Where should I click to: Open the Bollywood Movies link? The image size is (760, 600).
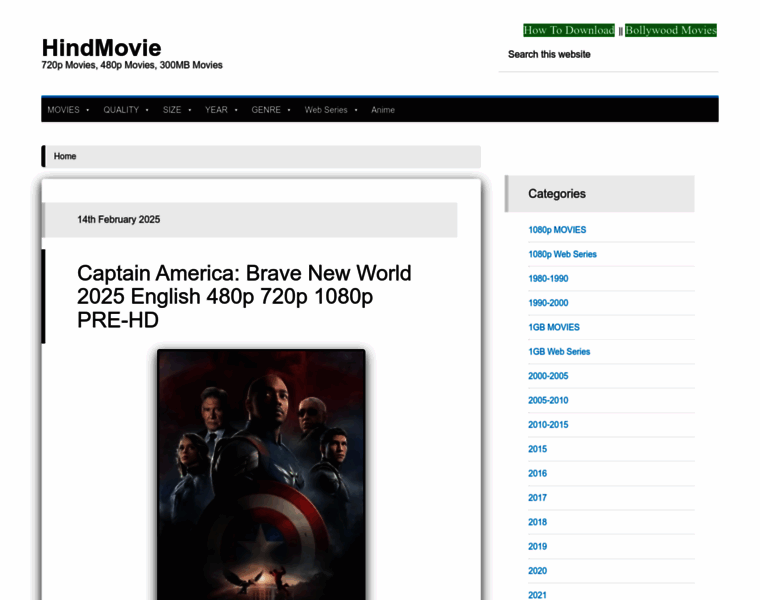click(670, 30)
